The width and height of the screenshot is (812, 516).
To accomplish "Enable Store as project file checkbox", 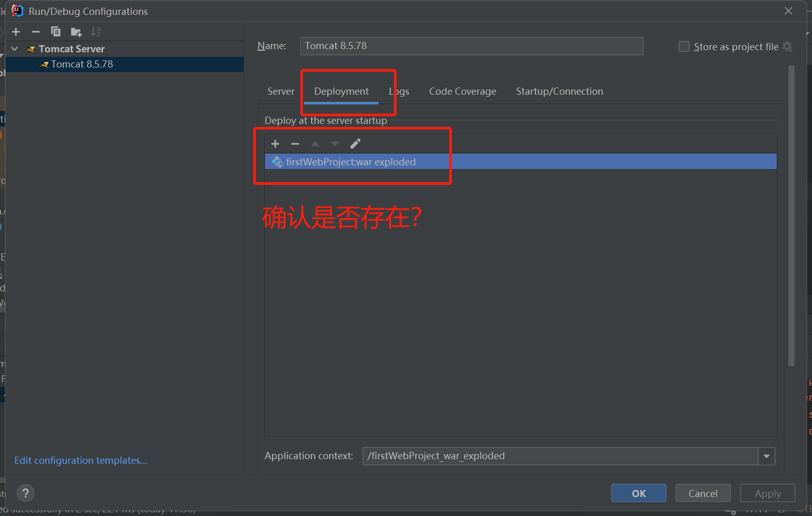I will (684, 47).
